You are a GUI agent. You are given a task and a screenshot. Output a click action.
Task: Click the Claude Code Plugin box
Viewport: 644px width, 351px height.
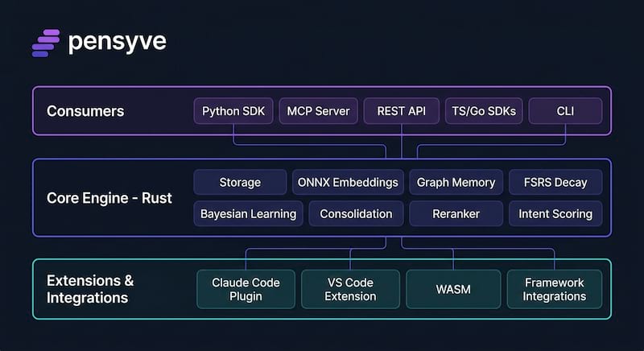coord(246,289)
